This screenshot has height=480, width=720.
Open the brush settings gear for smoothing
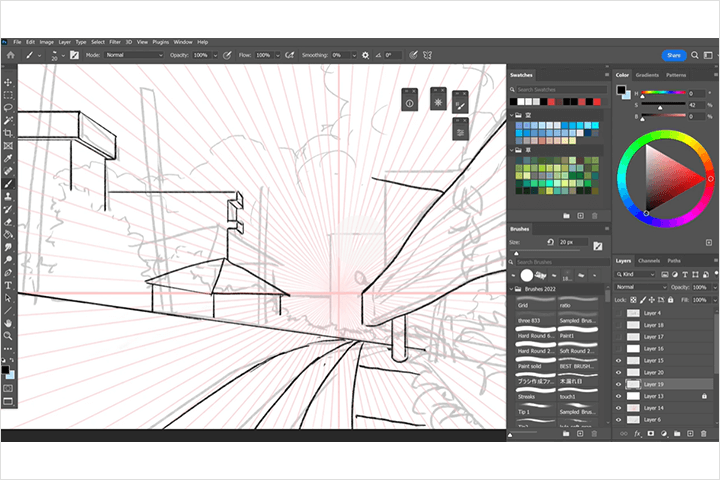[x=366, y=55]
